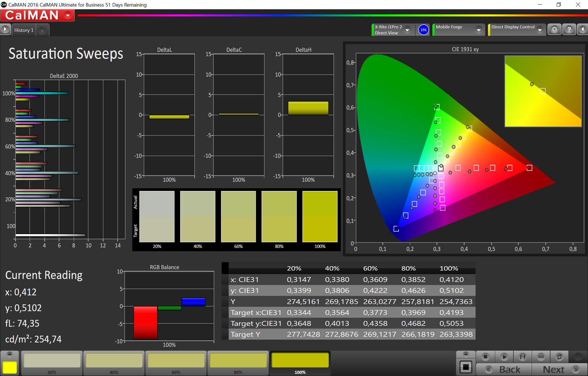Viewport: 588px width, 376px height.
Task: Open the Mobile Forge source dropdown
Action: pyautogui.click(x=478, y=30)
